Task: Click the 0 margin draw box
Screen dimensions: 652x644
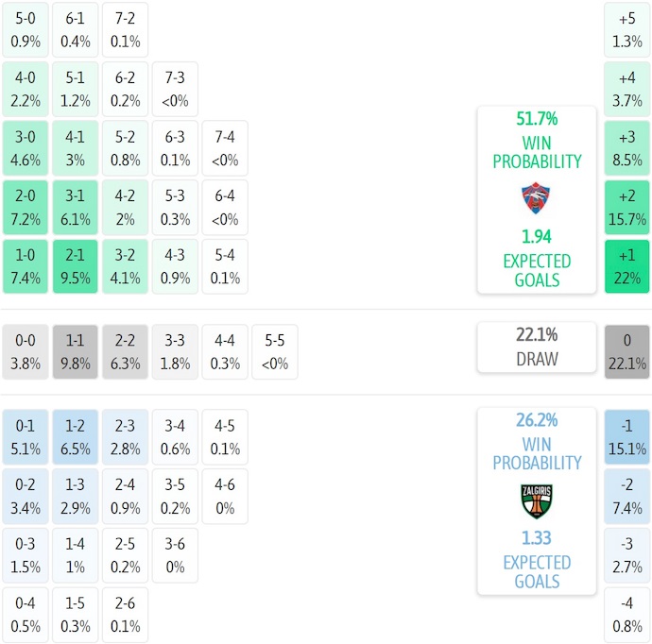Action: (x=627, y=351)
